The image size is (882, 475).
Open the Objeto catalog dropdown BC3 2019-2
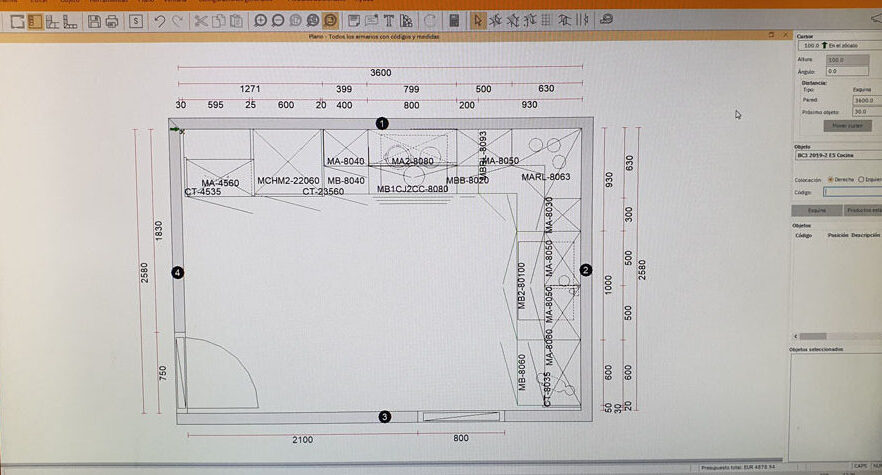[x=839, y=155]
